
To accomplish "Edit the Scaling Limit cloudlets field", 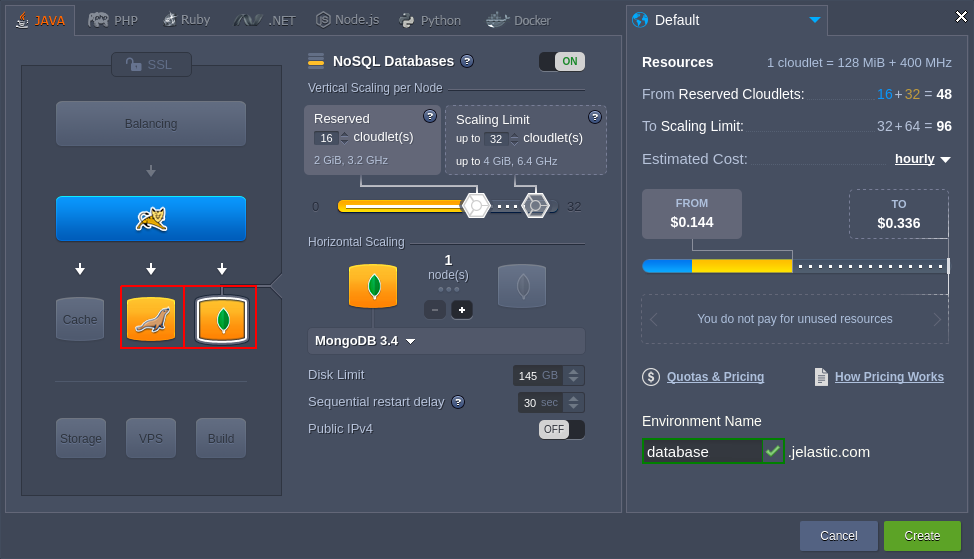I will pyautogui.click(x=496, y=139).
